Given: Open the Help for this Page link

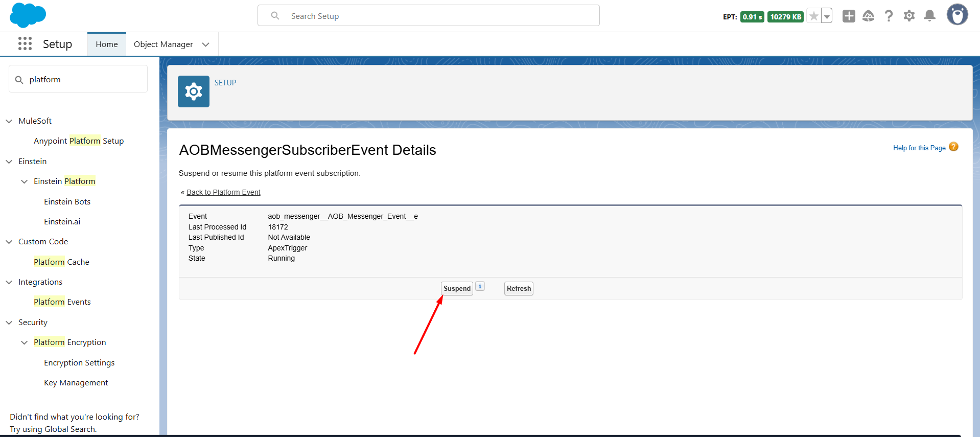Looking at the screenshot, I should (x=919, y=148).
